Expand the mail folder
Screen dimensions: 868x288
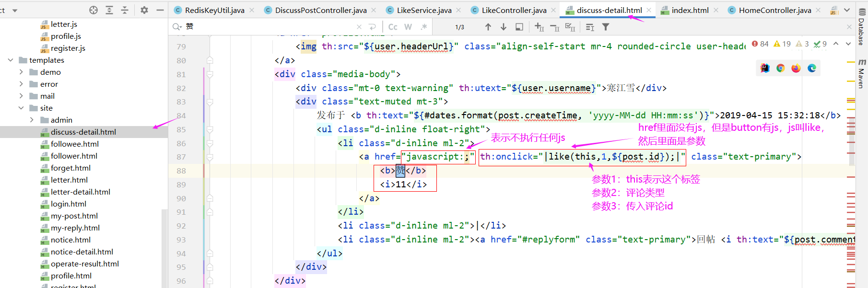click(x=21, y=96)
